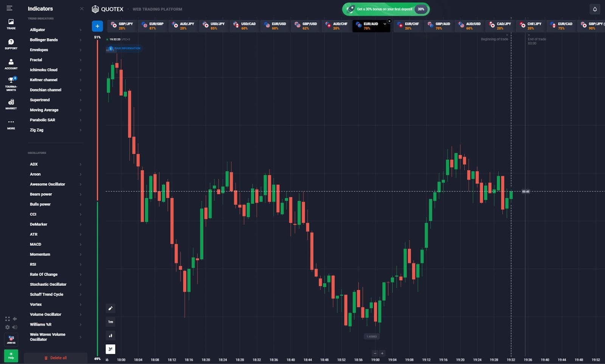The width and height of the screenshot is (605, 364).
Task: Open the hamburger menu icon
Action: coord(9,8)
